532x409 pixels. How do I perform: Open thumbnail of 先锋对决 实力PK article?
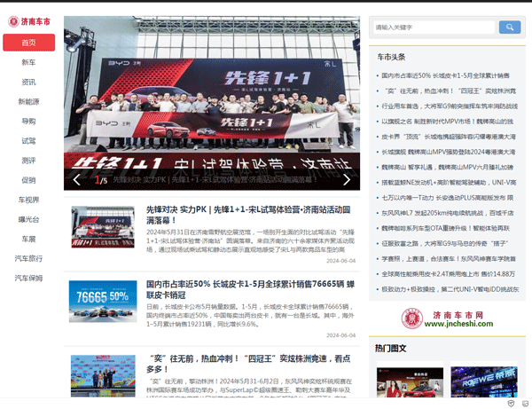(x=103, y=227)
